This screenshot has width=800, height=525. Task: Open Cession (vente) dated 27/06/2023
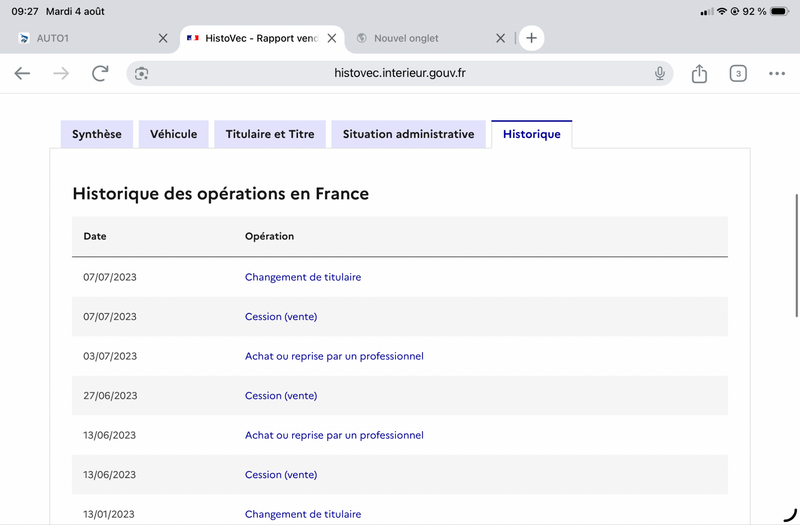coord(281,395)
